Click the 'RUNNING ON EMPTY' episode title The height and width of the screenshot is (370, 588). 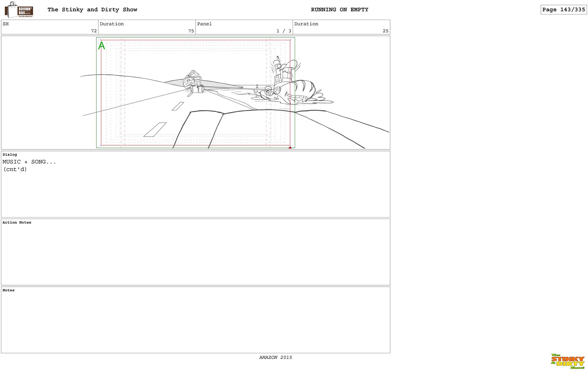[340, 9]
